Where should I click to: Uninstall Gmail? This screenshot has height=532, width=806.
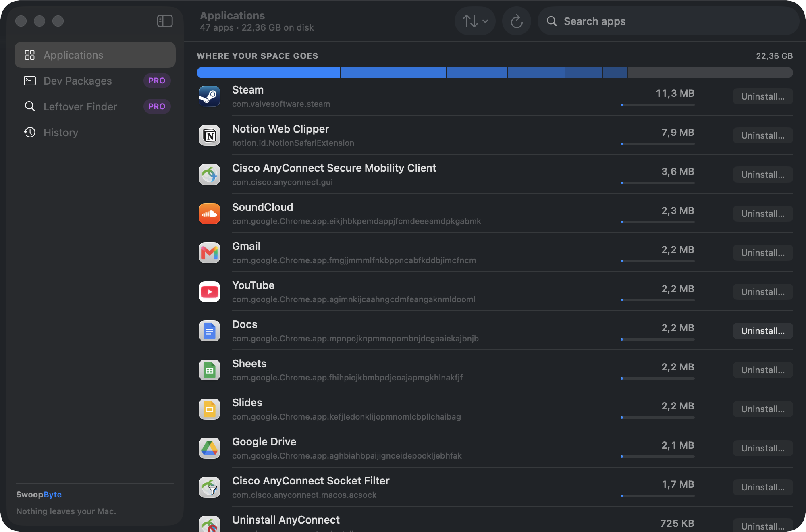(763, 253)
